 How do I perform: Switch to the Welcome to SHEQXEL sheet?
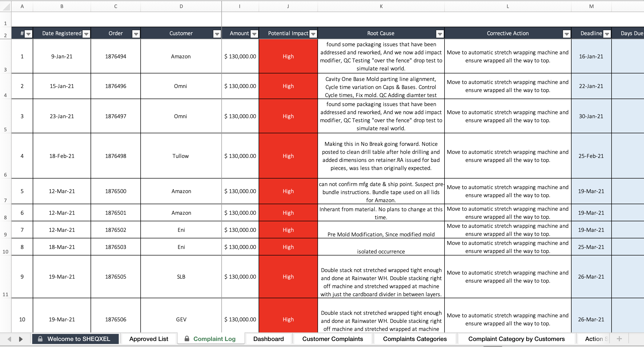pyautogui.click(x=75, y=339)
